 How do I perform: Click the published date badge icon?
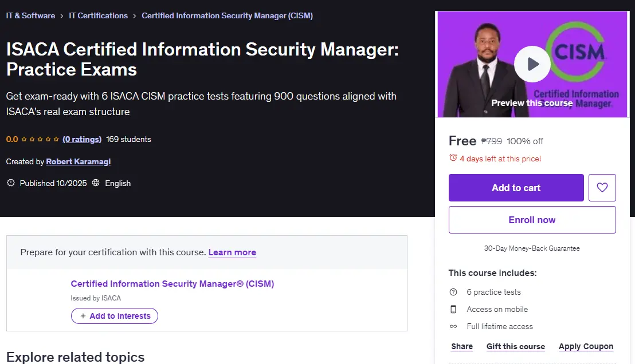[x=11, y=183]
